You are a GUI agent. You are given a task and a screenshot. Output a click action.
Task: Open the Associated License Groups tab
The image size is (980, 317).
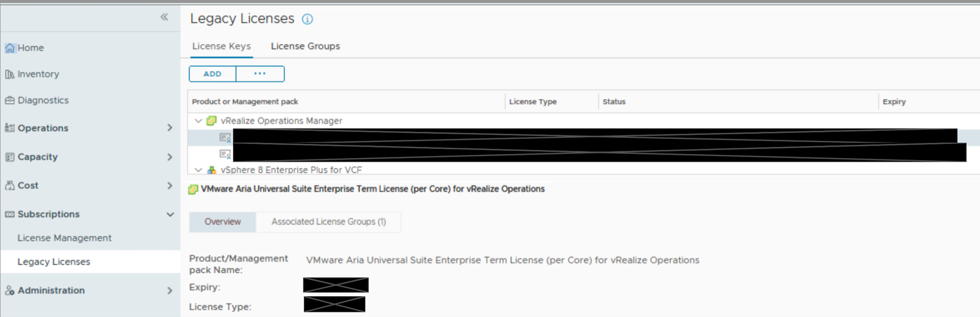pyautogui.click(x=329, y=222)
